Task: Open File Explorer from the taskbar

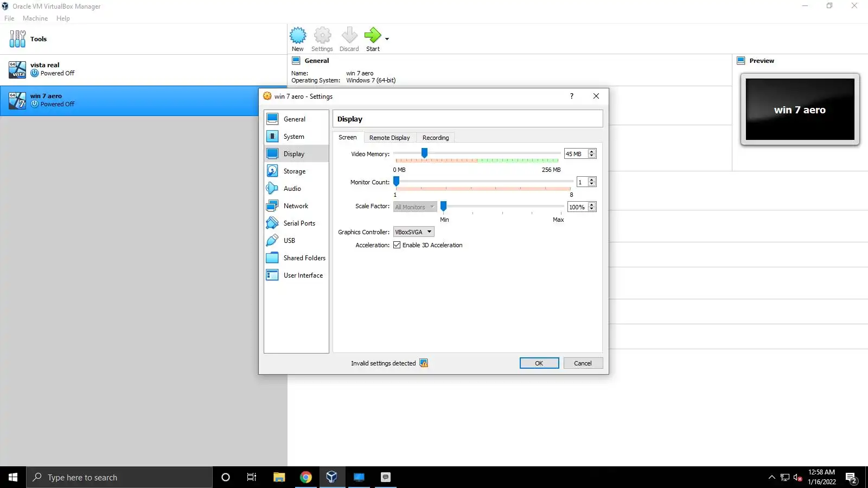Action: tap(279, 477)
